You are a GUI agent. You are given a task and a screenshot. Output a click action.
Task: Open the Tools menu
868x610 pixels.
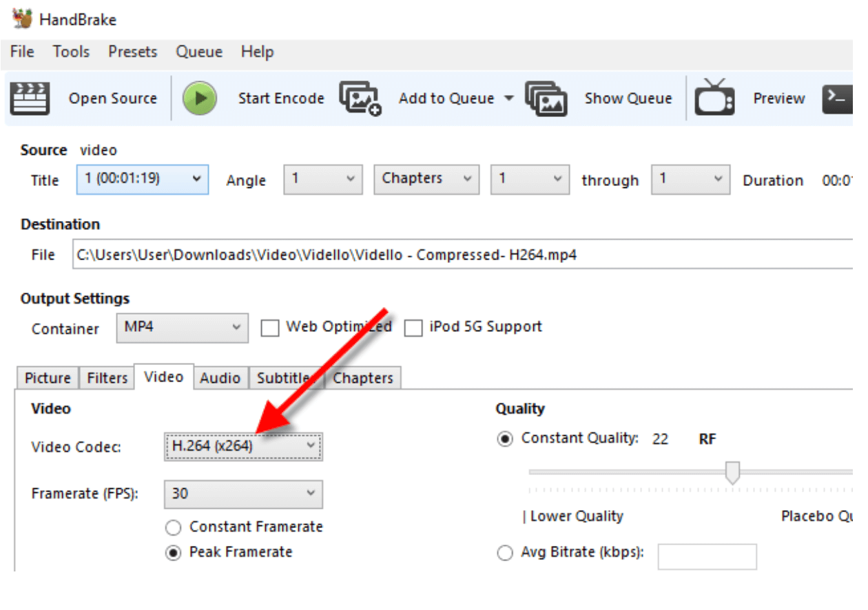(71, 52)
